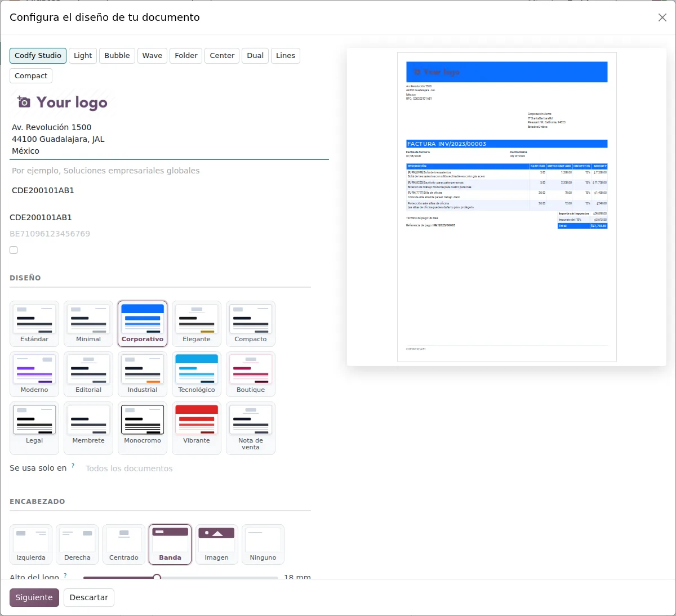The image size is (676, 616).
Task: Choose the Minimal layout design
Action: 88,324
